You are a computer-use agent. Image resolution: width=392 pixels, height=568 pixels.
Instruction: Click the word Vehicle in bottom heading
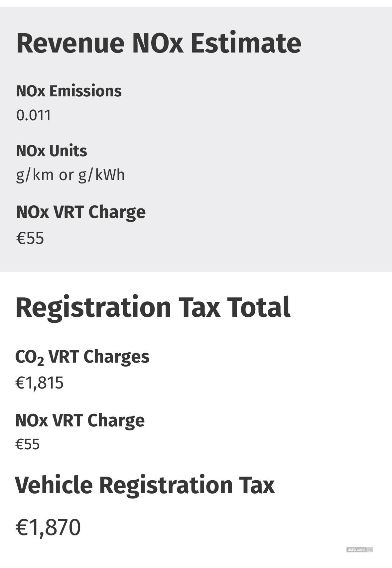click(x=54, y=485)
